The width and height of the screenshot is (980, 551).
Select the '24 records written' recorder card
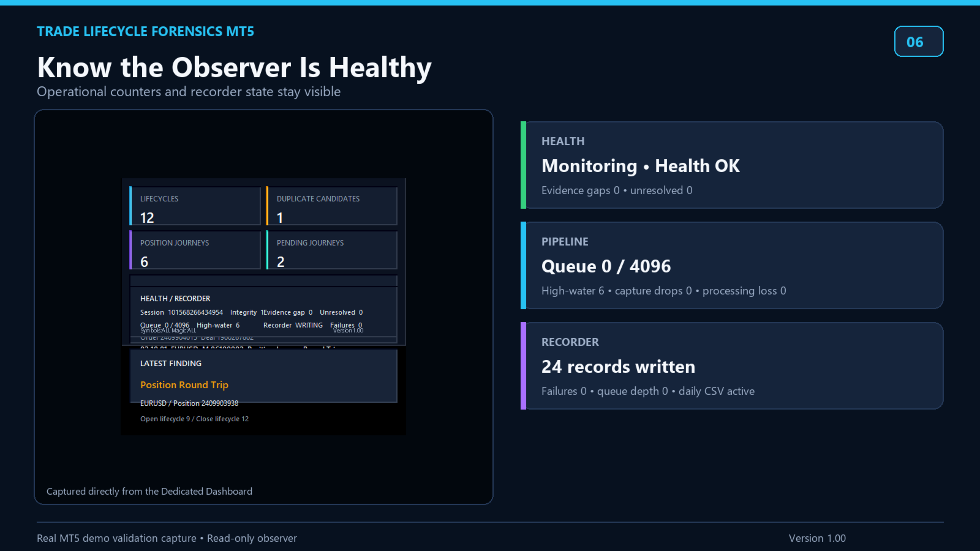coord(732,366)
